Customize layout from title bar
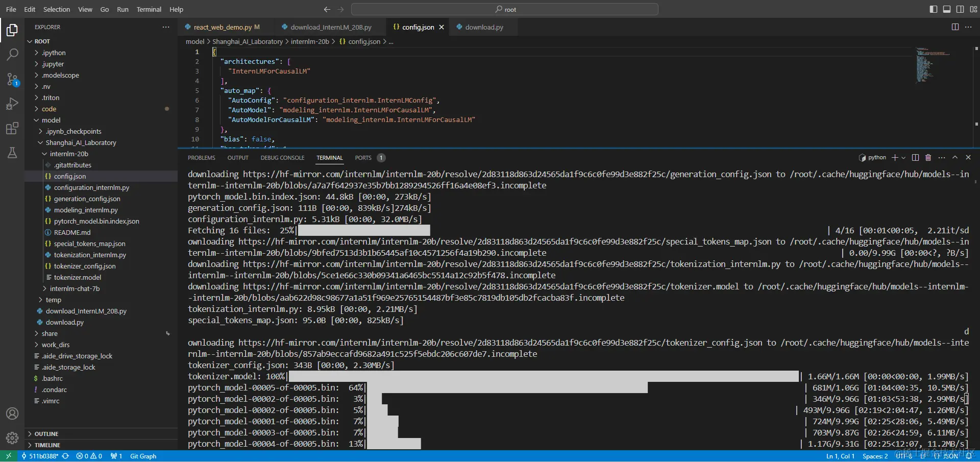The height and width of the screenshot is (462, 980). [973, 9]
